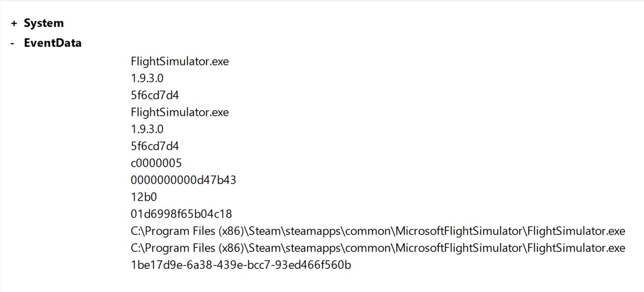Click the 0000000000d47b43 fault offset value
This screenshot has height=292, width=644.
point(184,180)
